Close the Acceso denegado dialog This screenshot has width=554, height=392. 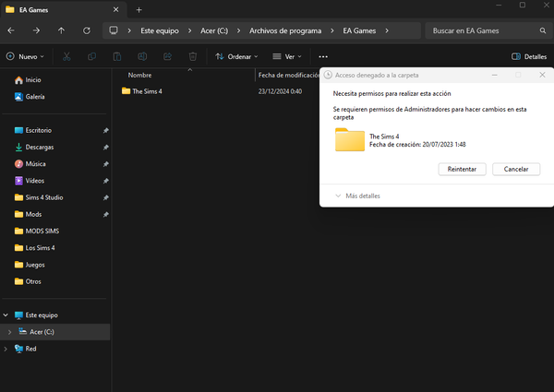pos(542,75)
